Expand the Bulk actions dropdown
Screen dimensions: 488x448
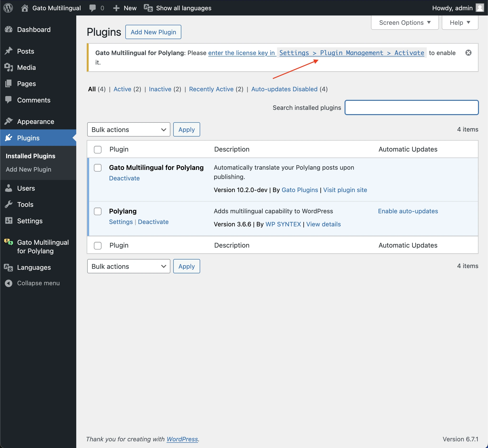pyautogui.click(x=127, y=130)
